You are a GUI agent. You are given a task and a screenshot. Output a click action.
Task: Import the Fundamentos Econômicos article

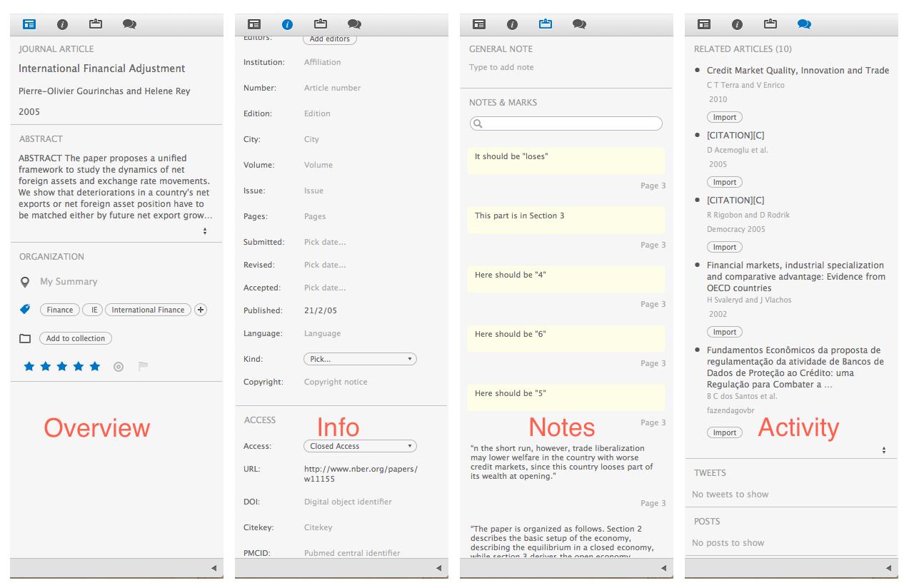725,432
